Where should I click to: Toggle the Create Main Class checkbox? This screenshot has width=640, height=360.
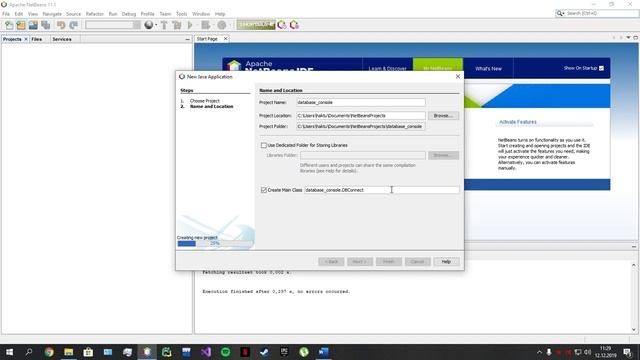264,190
